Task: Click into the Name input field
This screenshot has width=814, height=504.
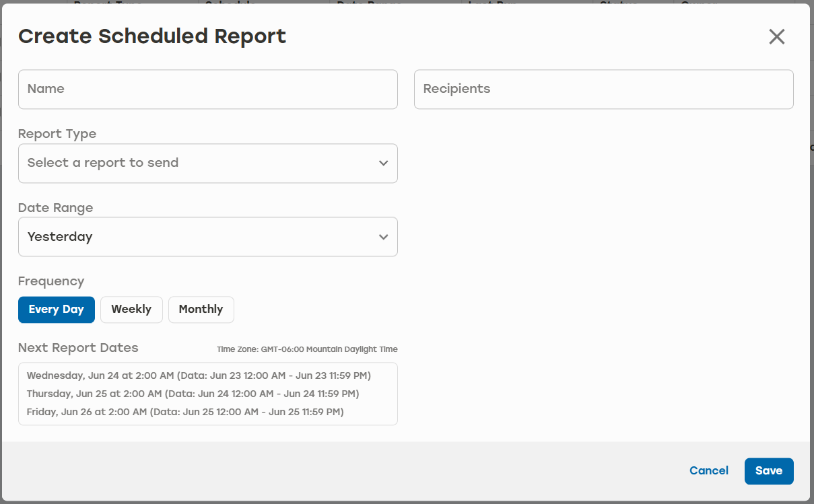Action: click(208, 89)
